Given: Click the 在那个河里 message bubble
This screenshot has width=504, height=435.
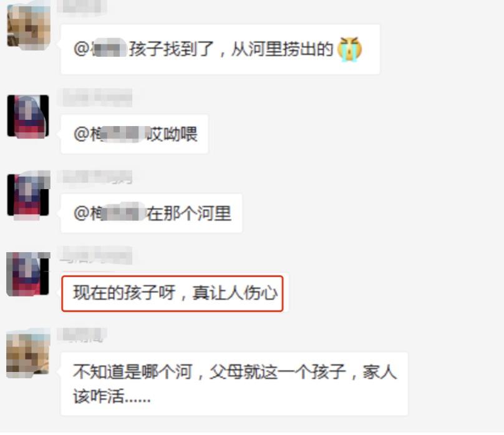Looking at the screenshot, I should point(151,213).
